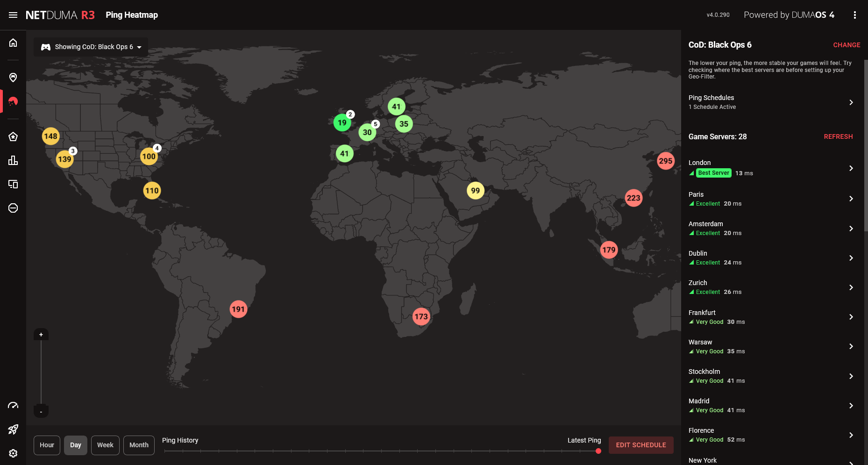The height and width of the screenshot is (465, 868).
Task: Select the rocket boost icon in sidebar
Action: 13,429
